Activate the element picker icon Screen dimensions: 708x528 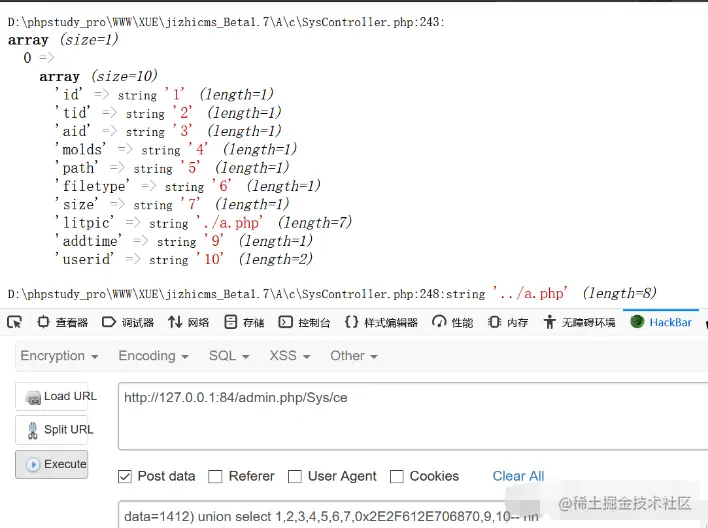(14, 322)
